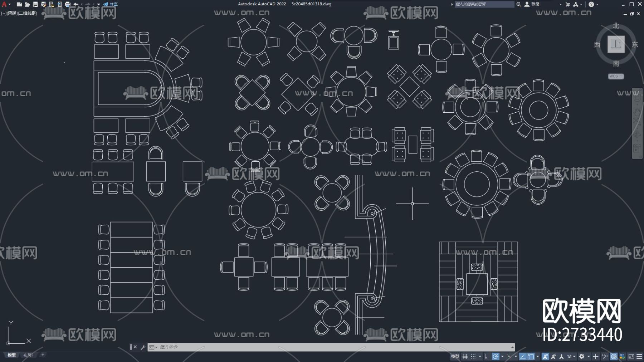644x362 pixels.
Task: Expand isometric drafting plane options
Action: (x=516, y=356)
